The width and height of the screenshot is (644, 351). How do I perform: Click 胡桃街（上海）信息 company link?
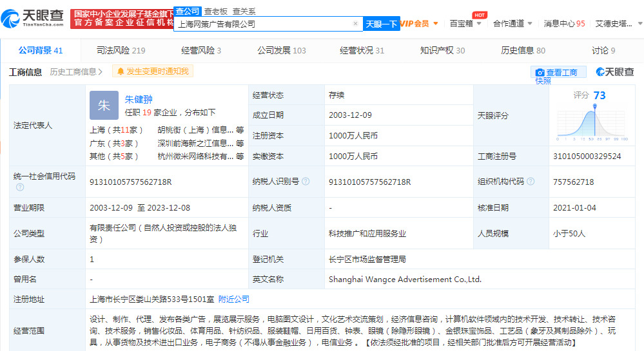pos(195,129)
